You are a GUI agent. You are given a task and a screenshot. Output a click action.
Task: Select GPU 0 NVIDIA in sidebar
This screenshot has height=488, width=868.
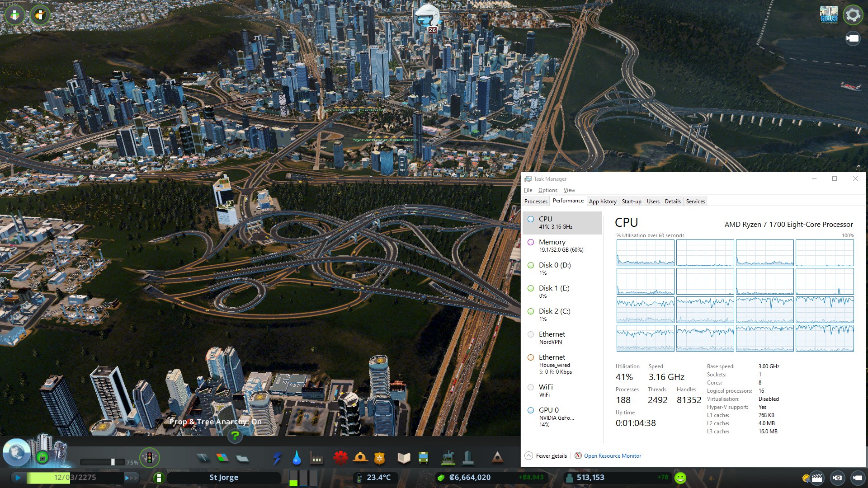[x=562, y=417]
